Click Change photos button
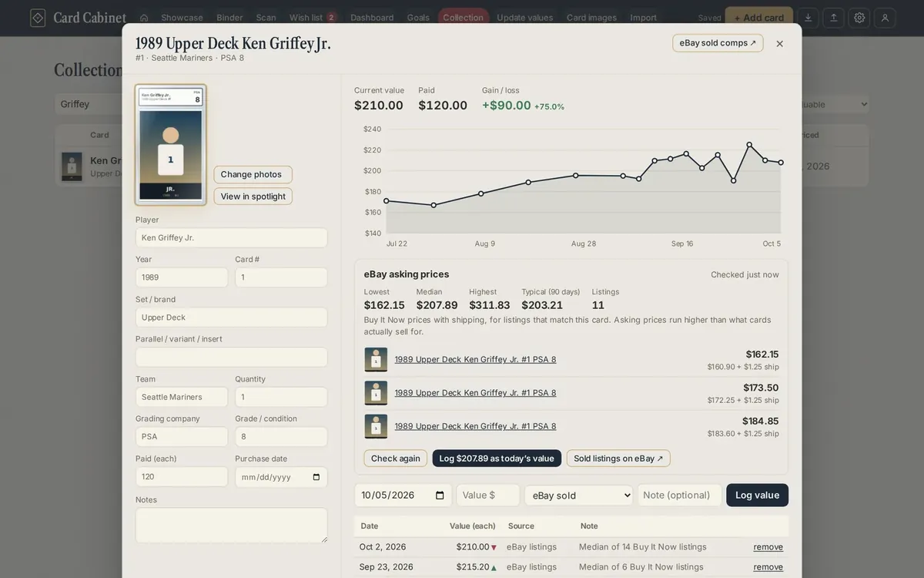 coord(253,174)
